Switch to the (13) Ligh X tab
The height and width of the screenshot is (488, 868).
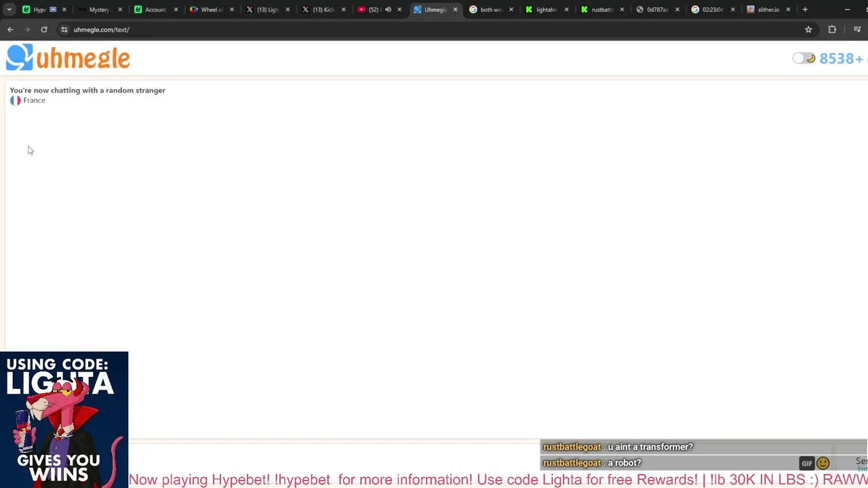click(267, 9)
